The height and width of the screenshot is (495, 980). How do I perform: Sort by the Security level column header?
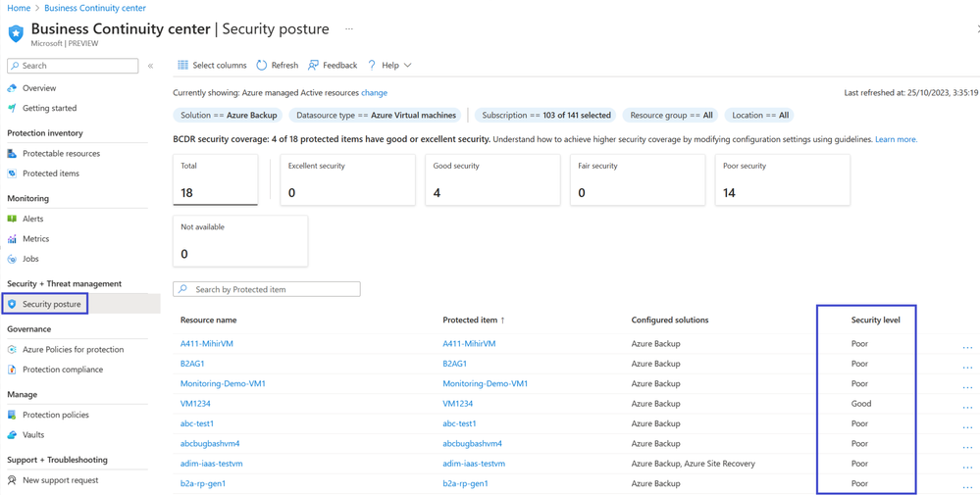(x=875, y=320)
